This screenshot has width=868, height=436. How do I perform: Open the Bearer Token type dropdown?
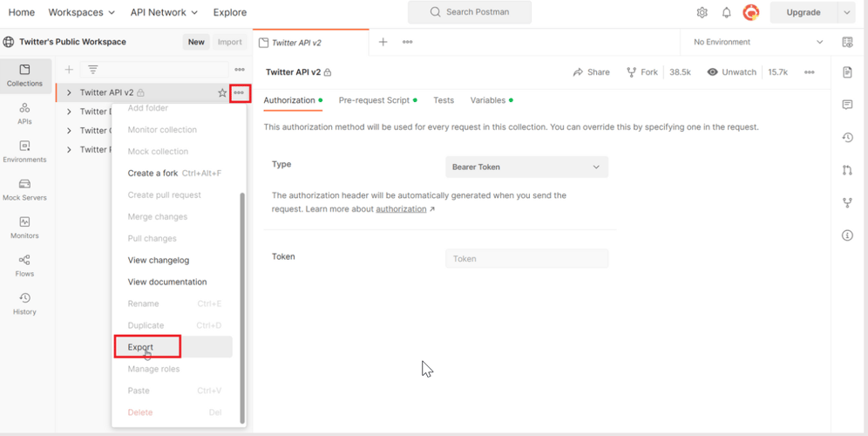526,167
